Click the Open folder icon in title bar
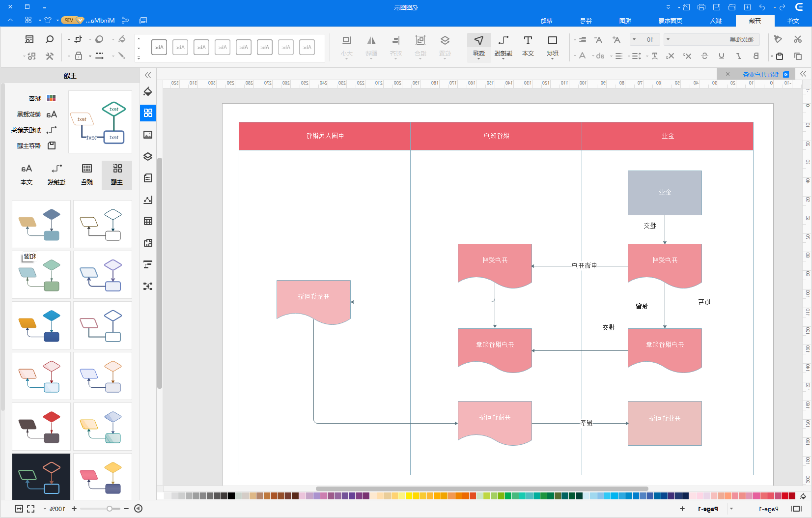This screenshot has width=812, height=518. [x=732, y=7]
